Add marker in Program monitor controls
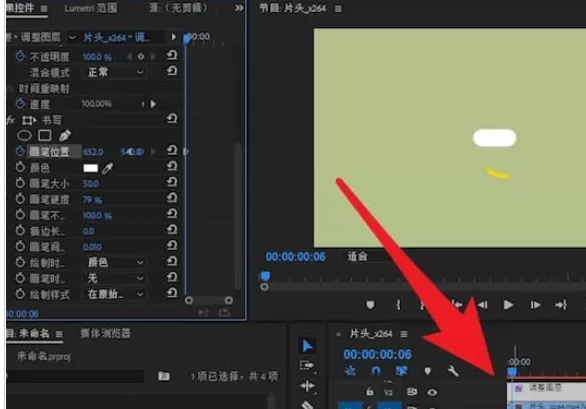 tap(370, 305)
